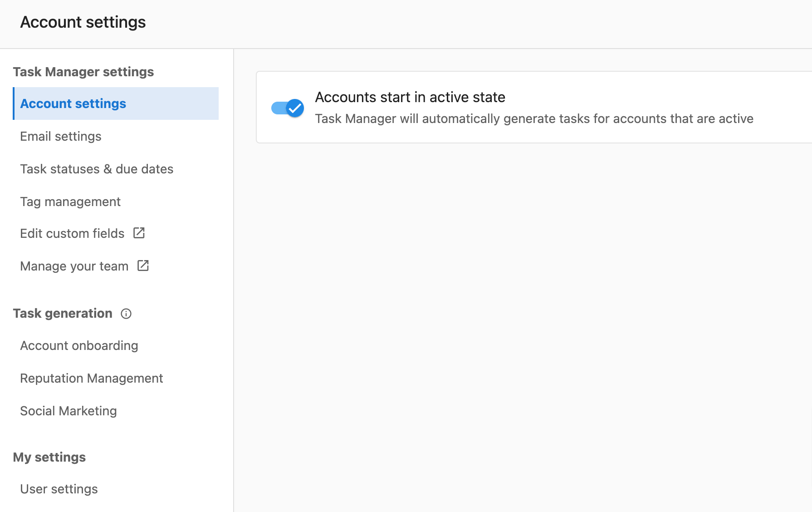
Task: Click external-link icon beside Manage your team
Action: (143, 266)
